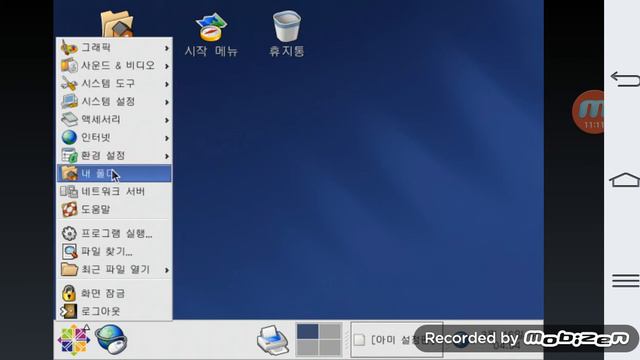Click the 사운드 & 비디오 speaker icon
The height and width of the screenshot is (360, 640).
tap(69, 65)
